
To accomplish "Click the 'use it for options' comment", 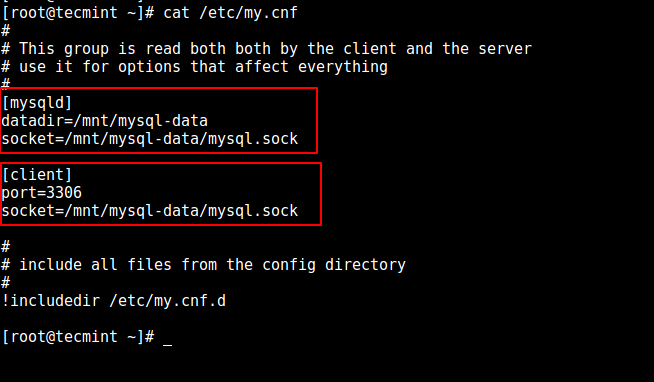I will click(x=194, y=67).
